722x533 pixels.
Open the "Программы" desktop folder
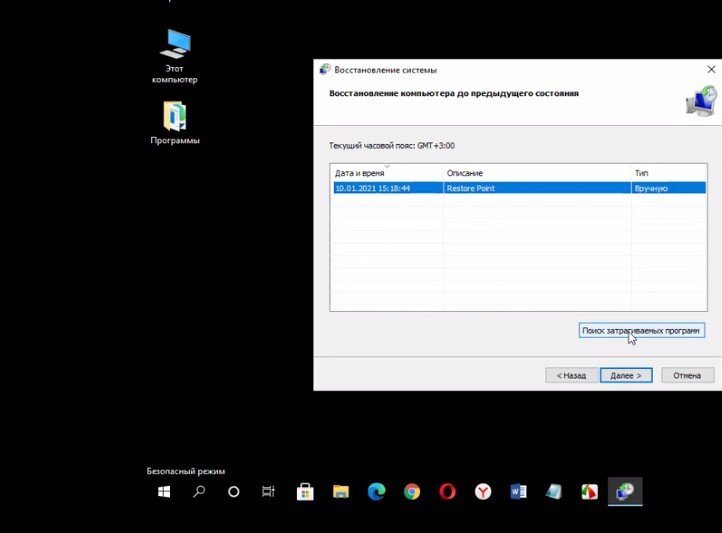(175, 123)
